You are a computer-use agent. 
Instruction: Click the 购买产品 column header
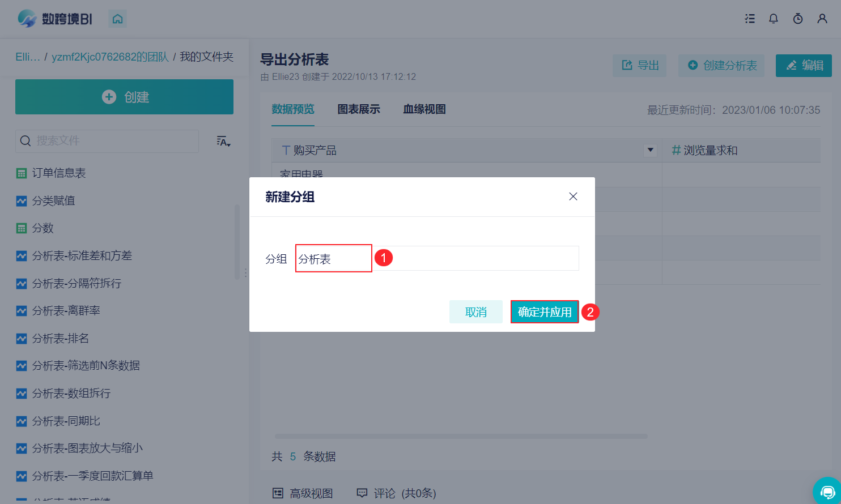coord(466,150)
